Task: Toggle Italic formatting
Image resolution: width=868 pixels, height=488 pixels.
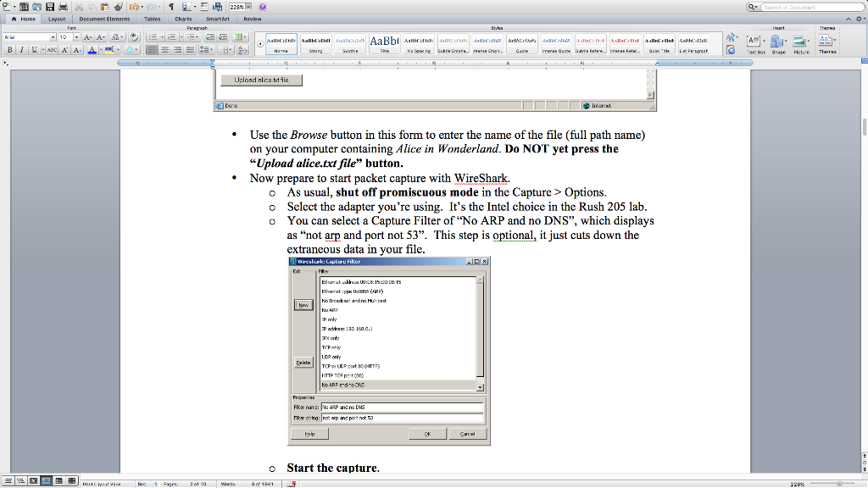Action: click(x=22, y=48)
